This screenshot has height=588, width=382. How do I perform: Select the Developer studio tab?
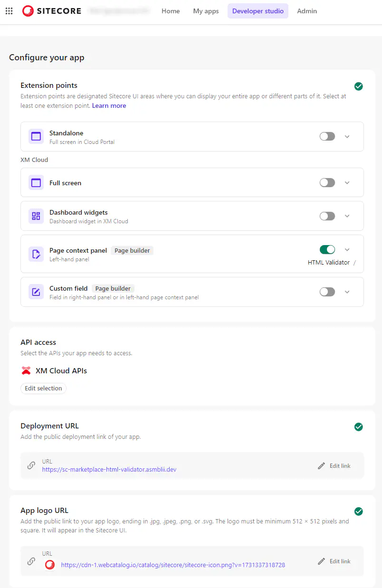[x=258, y=11]
